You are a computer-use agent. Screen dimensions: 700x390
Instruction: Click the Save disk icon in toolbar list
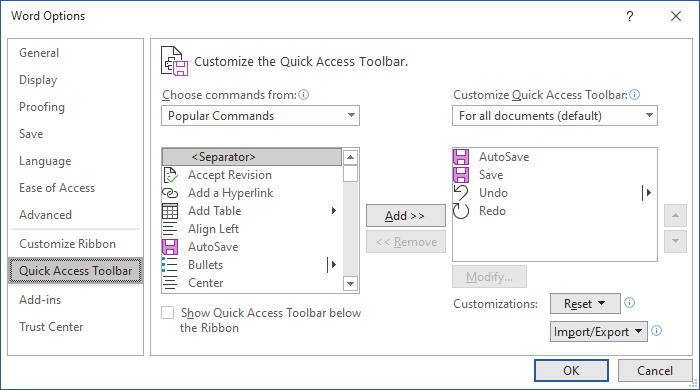click(461, 175)
